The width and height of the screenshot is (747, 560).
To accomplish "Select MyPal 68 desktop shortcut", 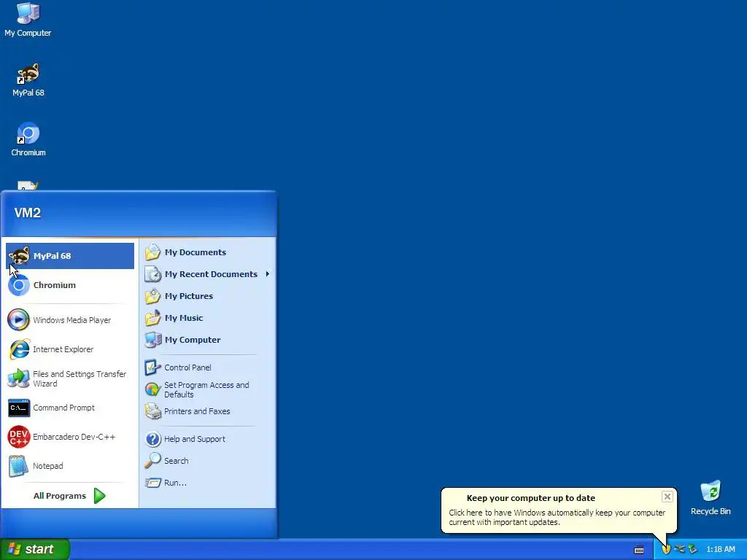I will click(x=28, y=80).
